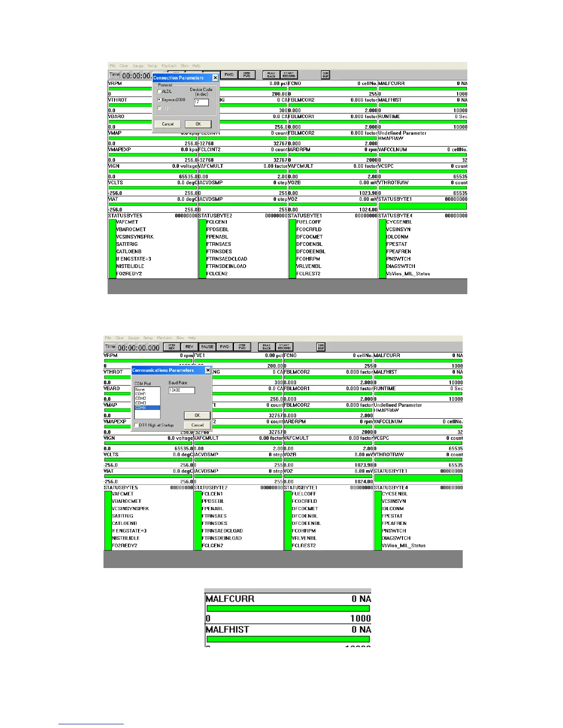Viewport: 563px width, 728px height.
Task: Choose None in the COM Port list
Action: coord(147,389)
